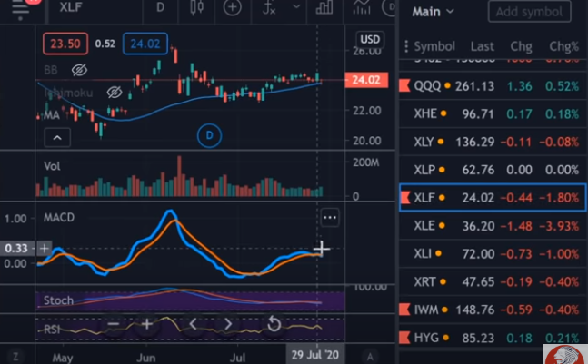The image size is (588, 364).
Task: Collapse the indicator legend with up chevron
Action: pyautogui.click(x=57, y=138)
